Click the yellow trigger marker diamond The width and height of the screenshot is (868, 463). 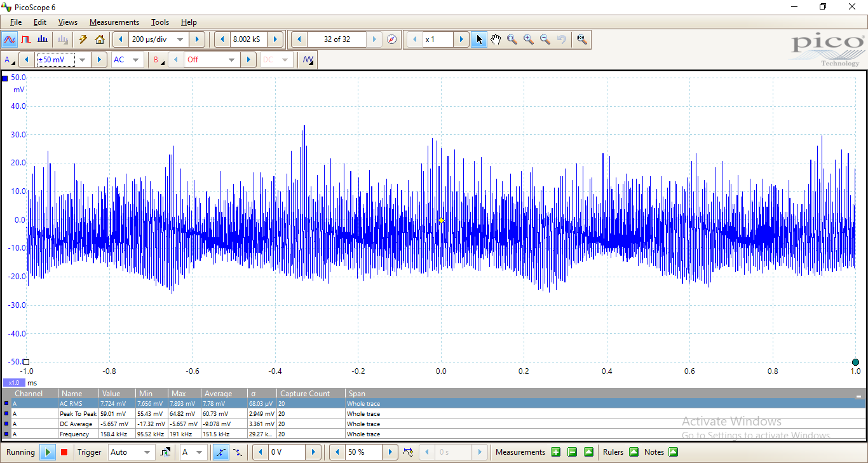[441, 220]
